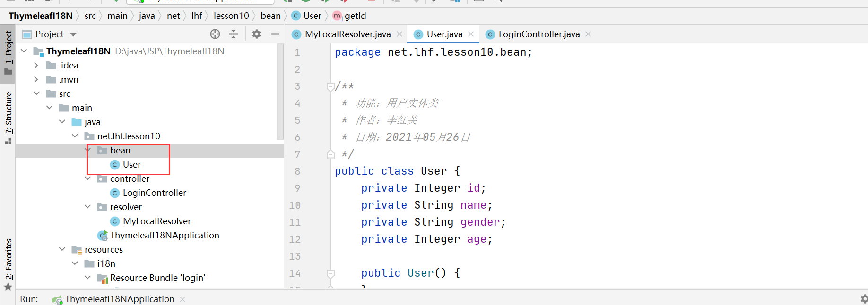Close the MyLocalResolver.java tab
The image size is (868, 305).
(399, 34)
